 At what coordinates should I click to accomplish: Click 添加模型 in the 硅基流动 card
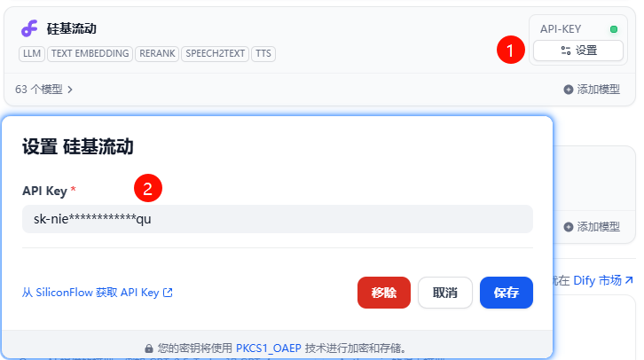point(592,89)
